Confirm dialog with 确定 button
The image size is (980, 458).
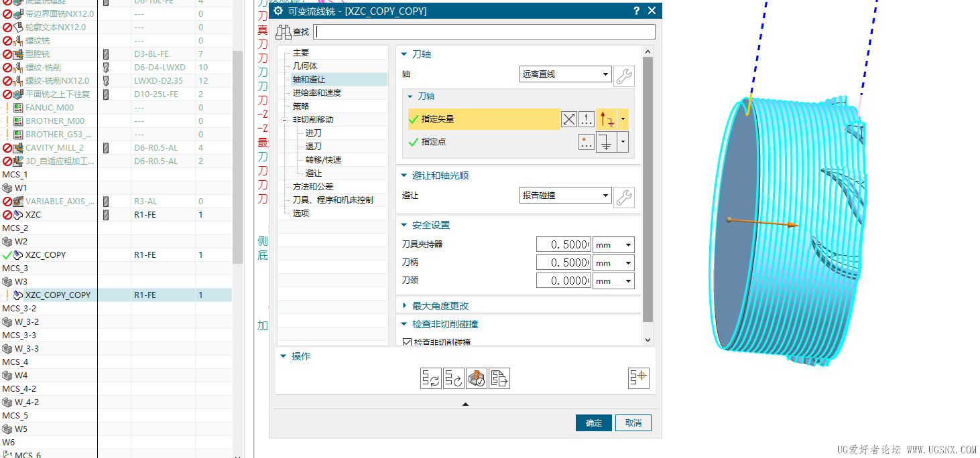pos(593,423)
